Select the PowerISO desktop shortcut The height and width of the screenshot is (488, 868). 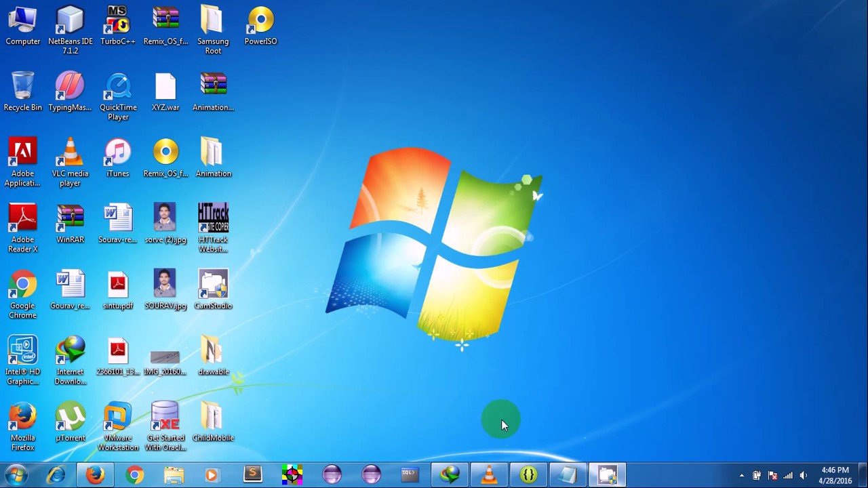pos(260,26)
